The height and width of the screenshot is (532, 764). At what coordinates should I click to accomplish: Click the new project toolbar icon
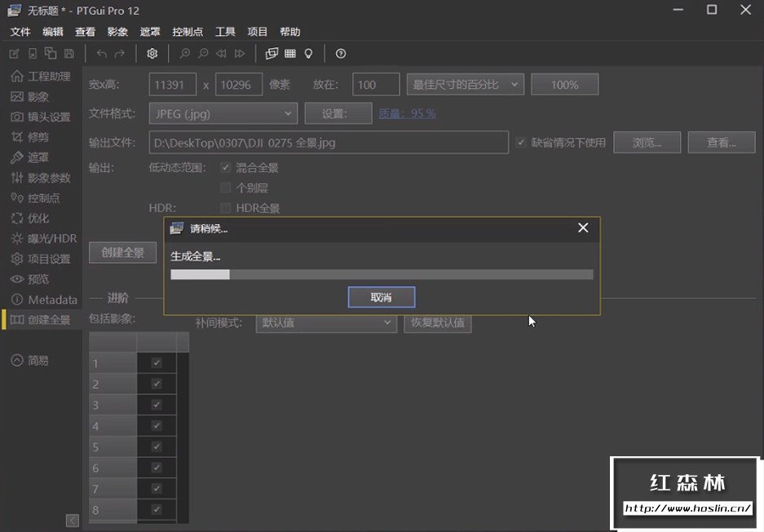coord(14,54)
